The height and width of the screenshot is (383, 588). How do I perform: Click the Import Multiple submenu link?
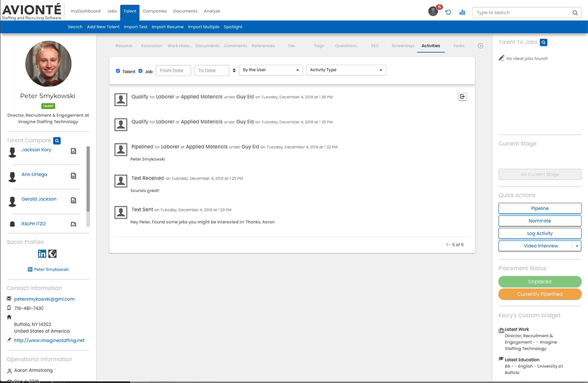[x=204, y=27]
